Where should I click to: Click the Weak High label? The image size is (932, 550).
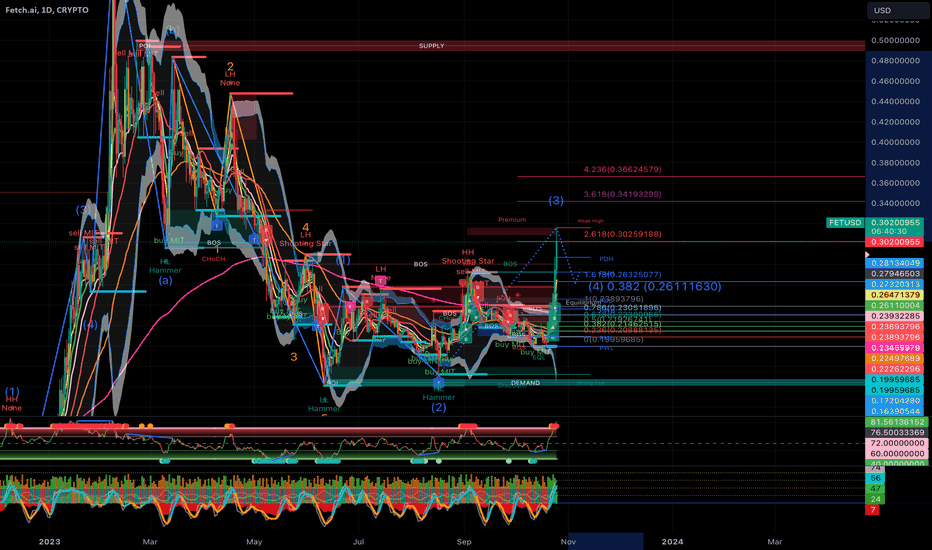coord(590,221)
